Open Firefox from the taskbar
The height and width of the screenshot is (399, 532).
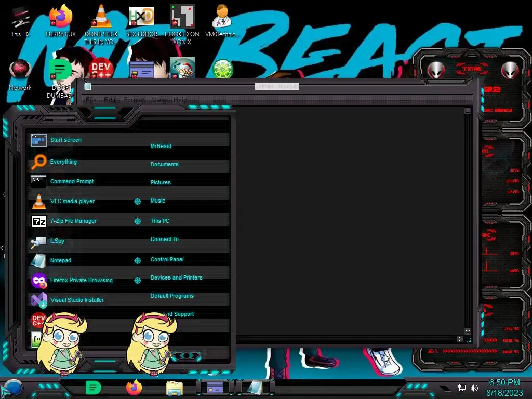coord(134,388)
